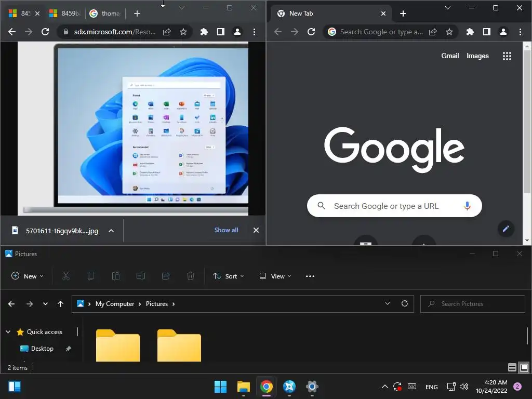Reload the New Tab page in right Chrome
The width and height of the screenshot is (532, 399).
coord(311,32)
